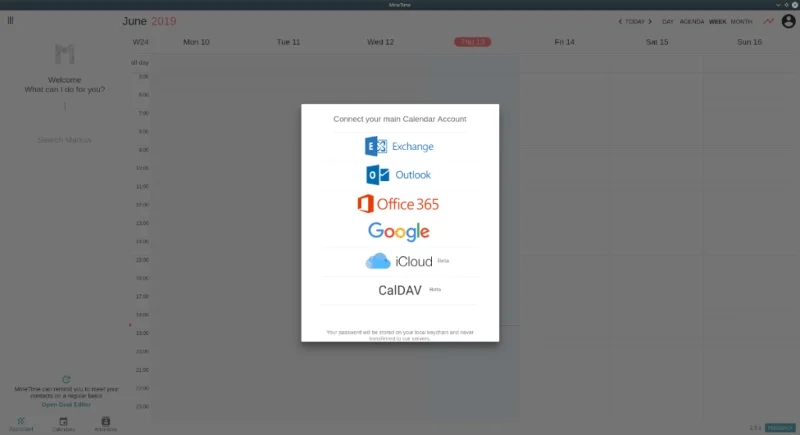Switch to AGENDA view

point(692,21)
